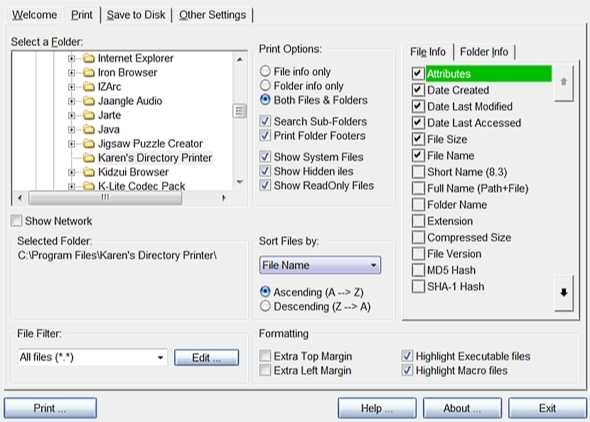This screenshot has height=422, width=590.
Task: Switch to the Welcome tab
Action: pyautogui.click(x=34, y=15)
